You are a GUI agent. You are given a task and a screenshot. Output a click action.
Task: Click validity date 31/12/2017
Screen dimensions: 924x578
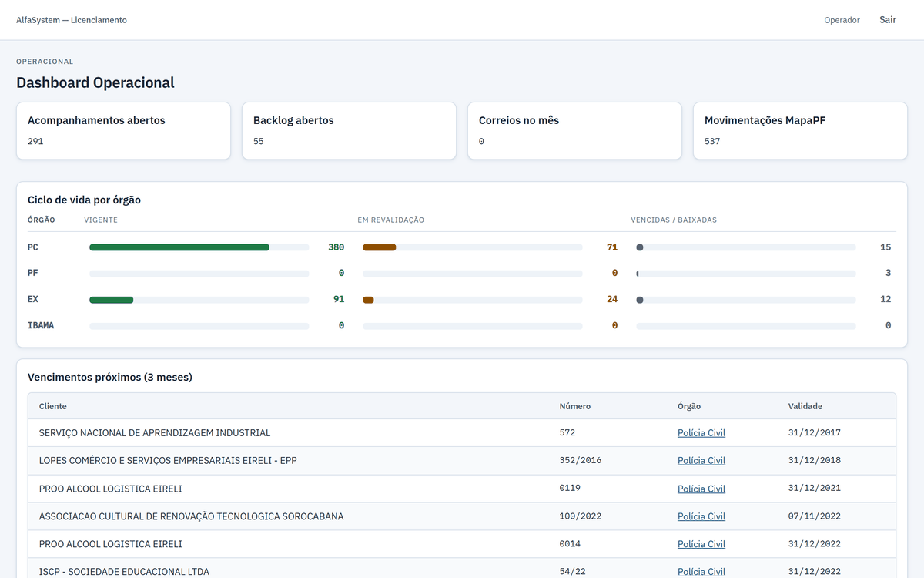(x=815, y=433)
